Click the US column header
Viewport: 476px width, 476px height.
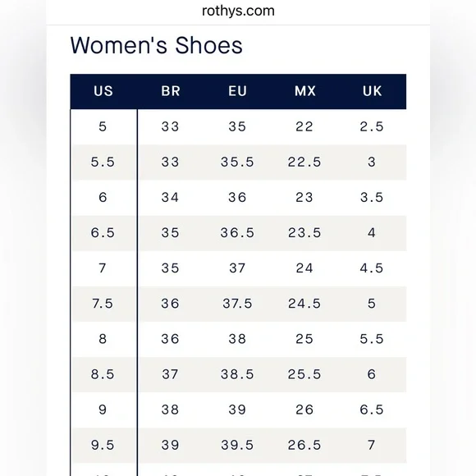(x=103, y=91)
